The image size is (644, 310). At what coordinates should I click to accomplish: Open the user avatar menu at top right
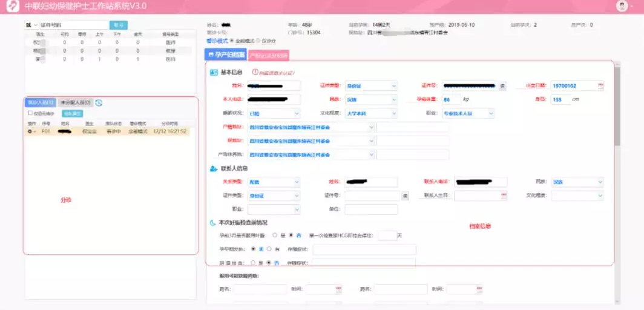click(623, 6)
